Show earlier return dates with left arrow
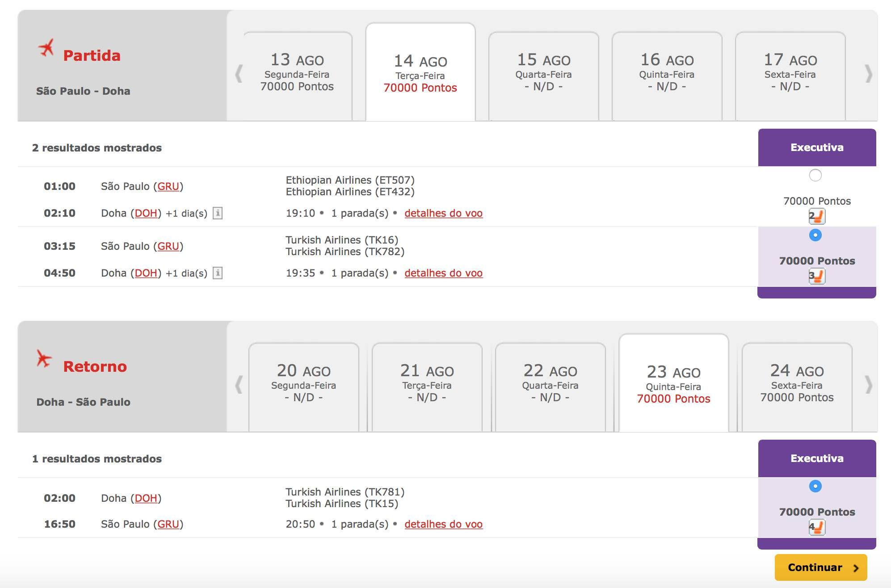This screenshot has width=891, height=588. tap(239, 385)
